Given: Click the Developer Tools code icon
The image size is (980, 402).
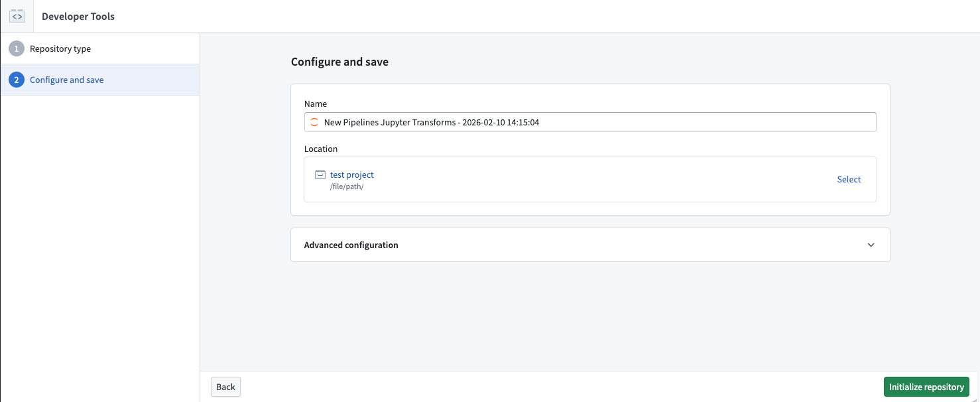Looking at the screenshot, I should [x=17, y=16].
